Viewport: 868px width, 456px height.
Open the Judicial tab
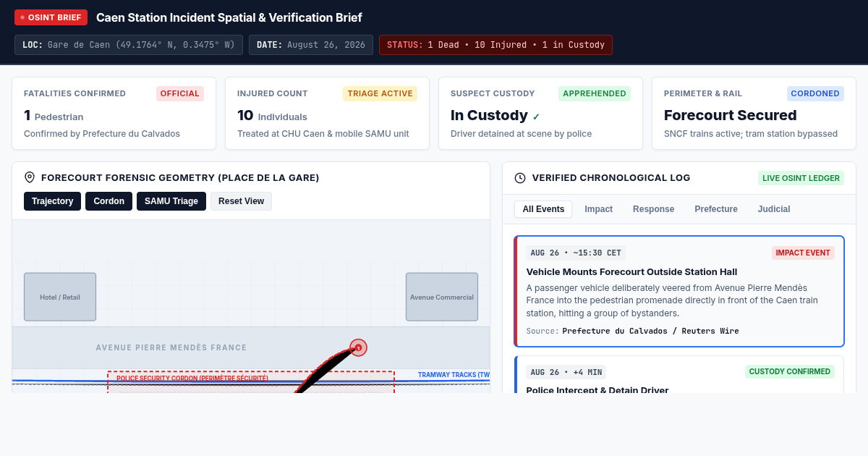(774, 209)
